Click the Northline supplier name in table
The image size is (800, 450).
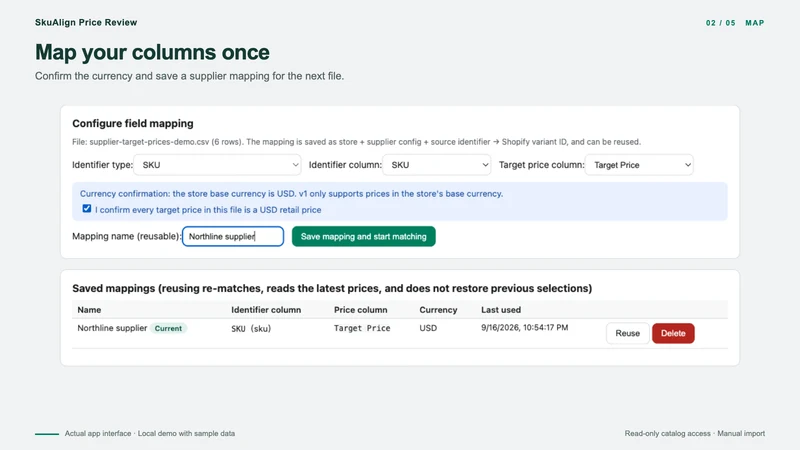click(x=112, y=328)
